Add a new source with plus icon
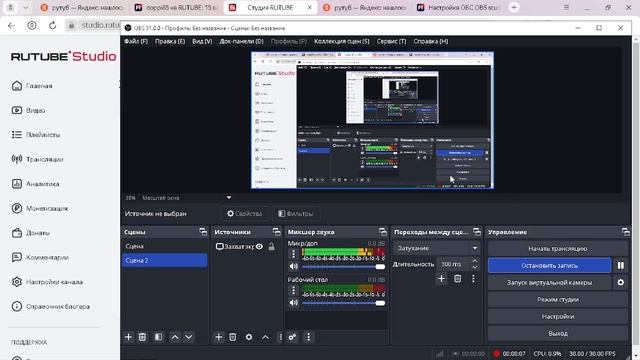The image size is (640, 360). (x=218, y=337)
